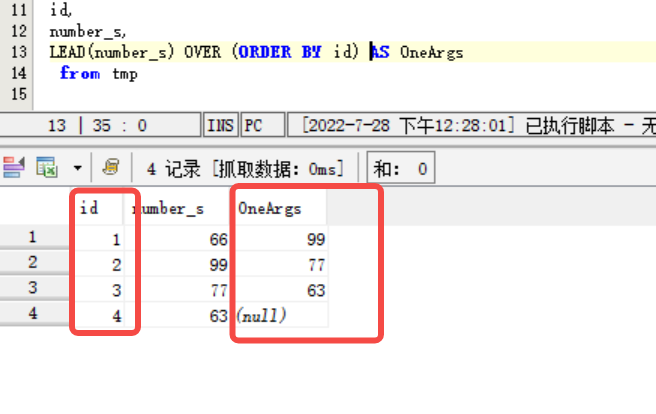Click the OneArgs column header
This screenshot has height=414, width=656.
click(x=281, y=208)
